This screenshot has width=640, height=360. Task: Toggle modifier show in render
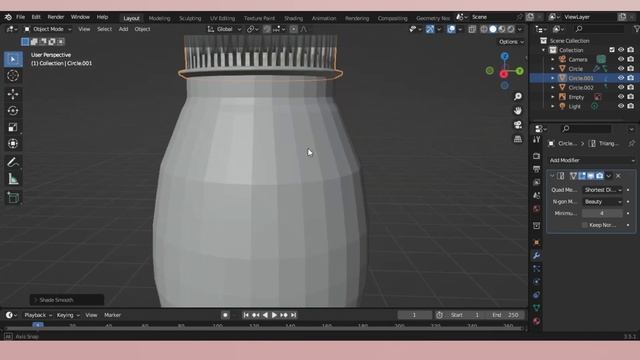(600, 176)
